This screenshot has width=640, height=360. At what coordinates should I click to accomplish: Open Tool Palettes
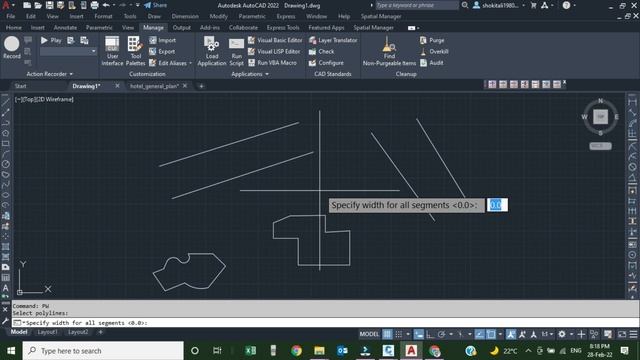click(135, 51)
